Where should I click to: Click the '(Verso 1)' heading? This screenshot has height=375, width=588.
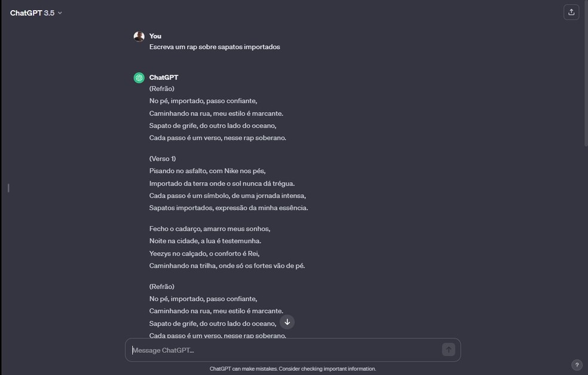pos(163,158)
